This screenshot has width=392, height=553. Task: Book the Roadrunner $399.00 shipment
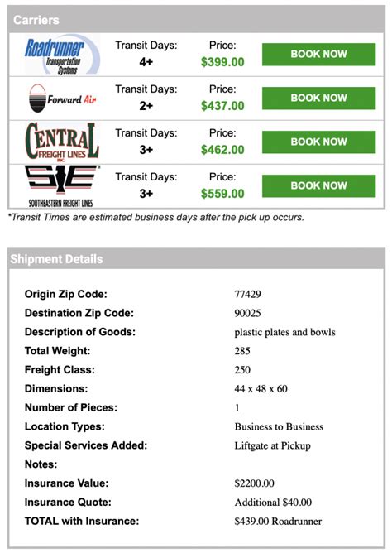click(318, 55)
